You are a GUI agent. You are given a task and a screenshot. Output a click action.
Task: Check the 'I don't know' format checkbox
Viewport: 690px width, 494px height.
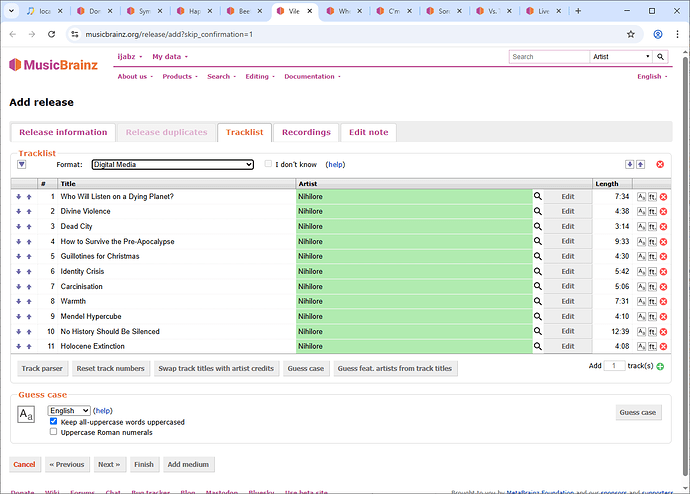tap(268, 164)
